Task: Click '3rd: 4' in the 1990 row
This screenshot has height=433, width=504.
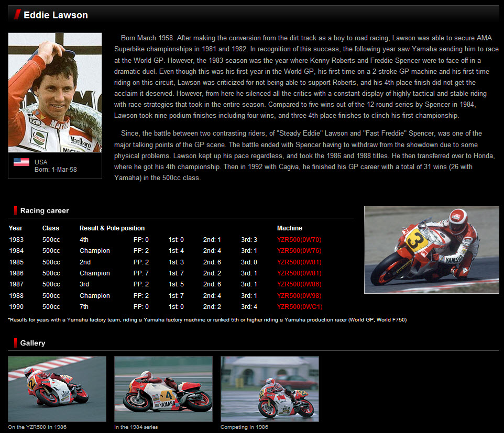Action: pyautogui.click(x=249, y=306)
